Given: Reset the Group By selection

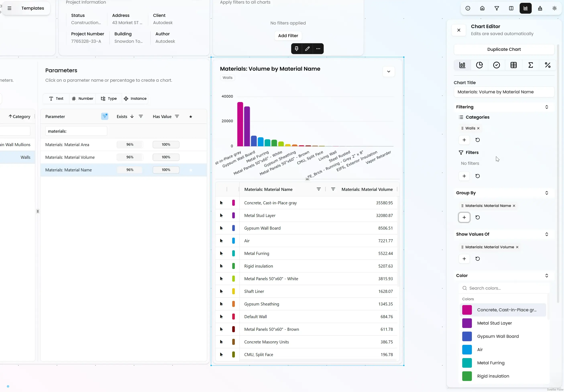Looking at the screenshot, I should coord(477,217).
